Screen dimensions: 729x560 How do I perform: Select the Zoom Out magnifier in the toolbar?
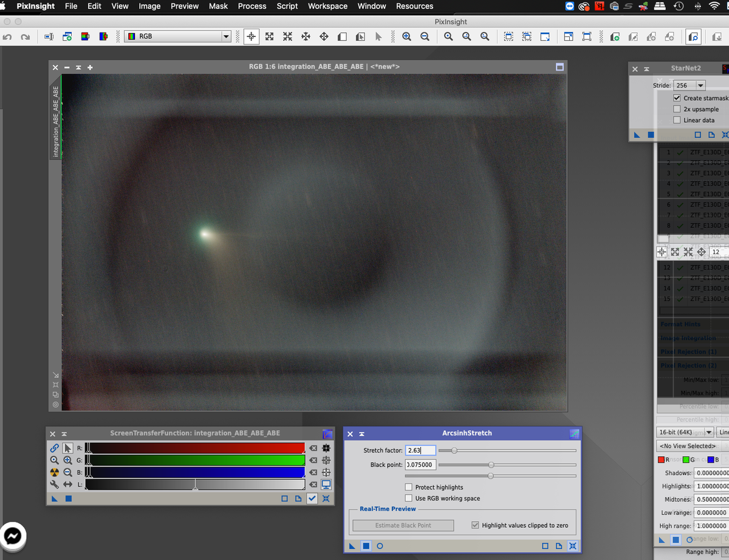425,36
